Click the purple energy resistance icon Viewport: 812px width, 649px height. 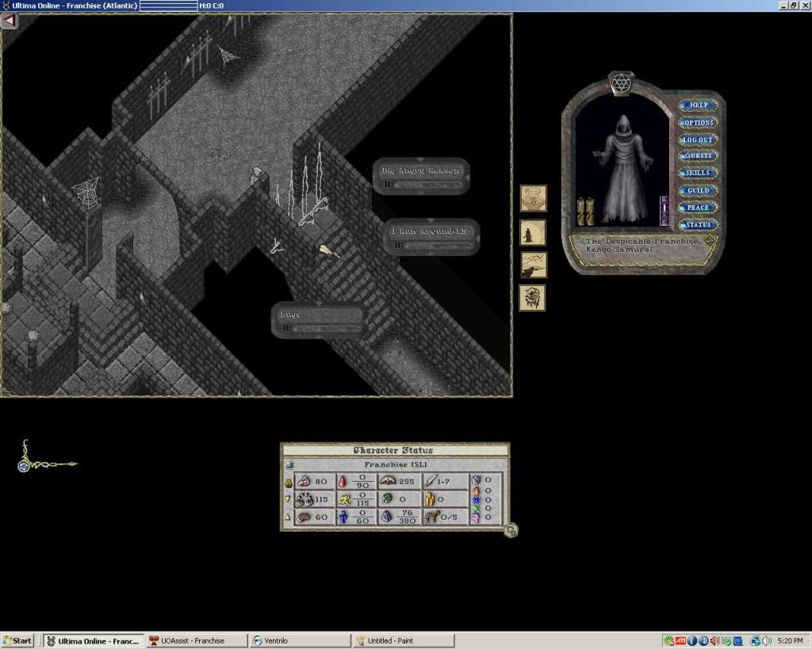point(476,517)
